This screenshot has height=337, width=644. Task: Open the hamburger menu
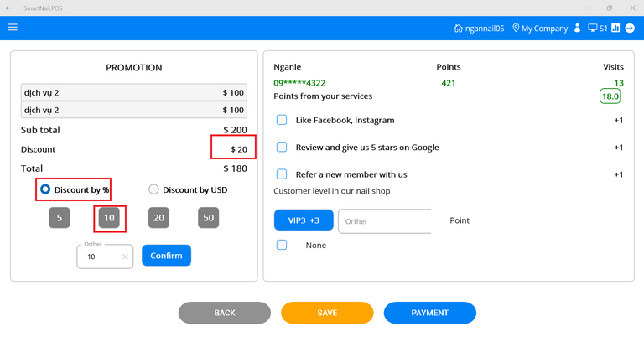point(13,28)
